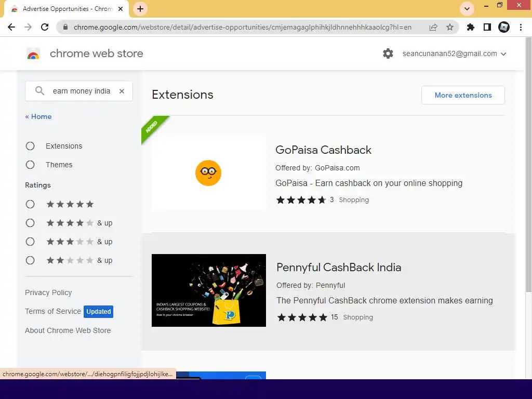The image size is (532, 399).
Task: Expand the seancunanan52@gmail.com account menu
Action: (454, 54)
